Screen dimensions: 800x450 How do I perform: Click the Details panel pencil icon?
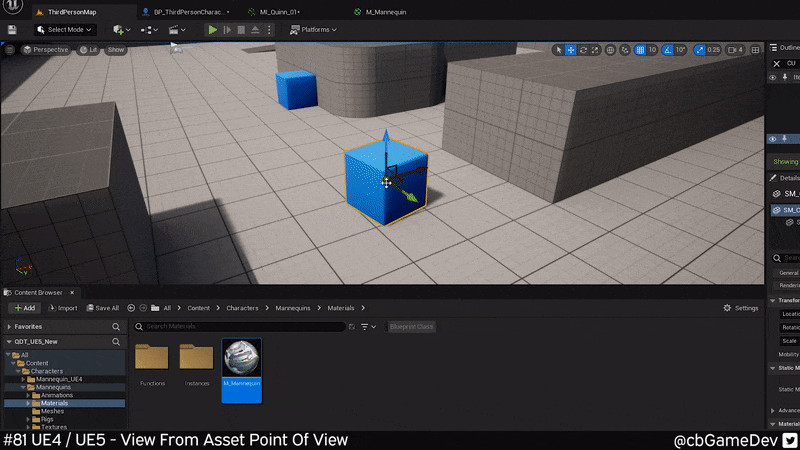pyautogui.click(x=773, y=178)
